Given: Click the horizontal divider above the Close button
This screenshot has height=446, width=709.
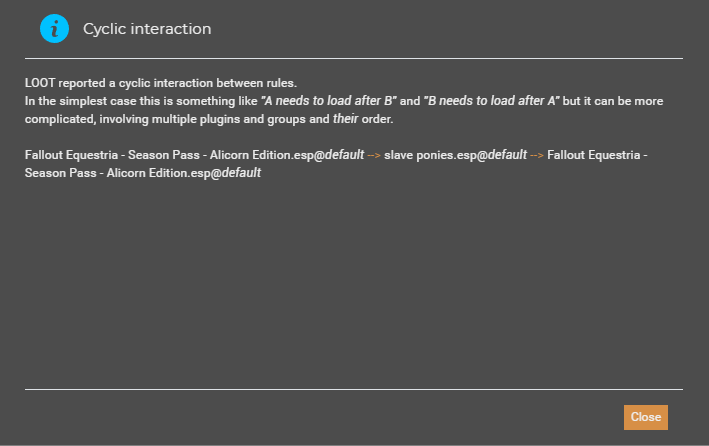Looking at the screenshot, I should 354,389.
